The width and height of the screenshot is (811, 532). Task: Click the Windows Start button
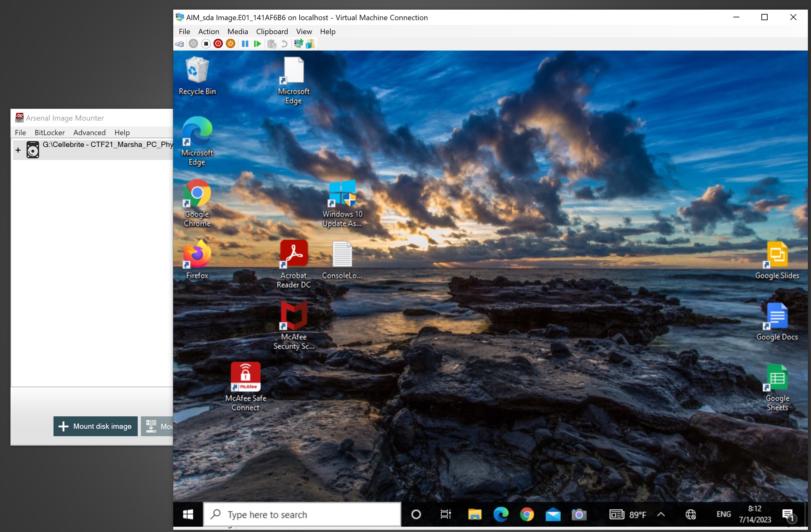click(x=188, y=514)
